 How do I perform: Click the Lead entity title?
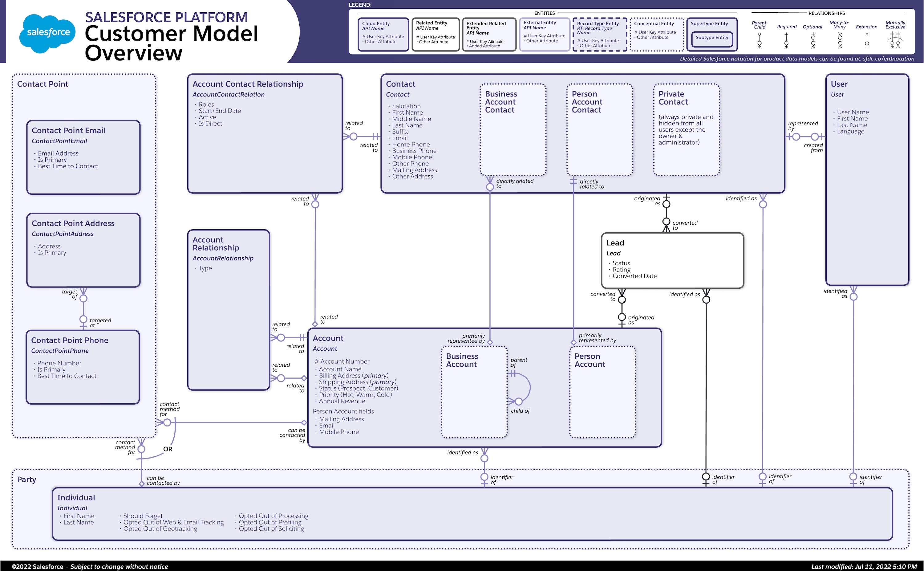click(615, 243)
